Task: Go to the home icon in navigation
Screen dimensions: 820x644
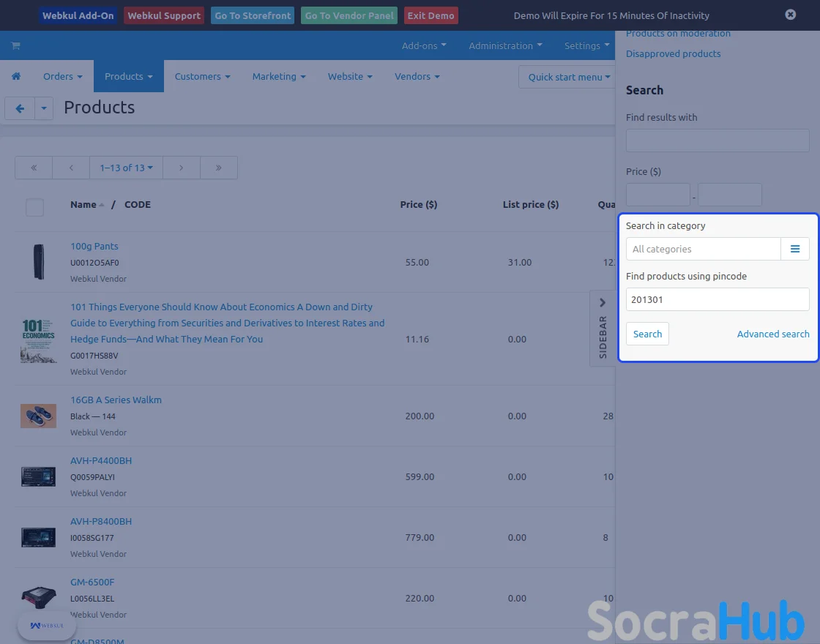Action: [15, 76]
